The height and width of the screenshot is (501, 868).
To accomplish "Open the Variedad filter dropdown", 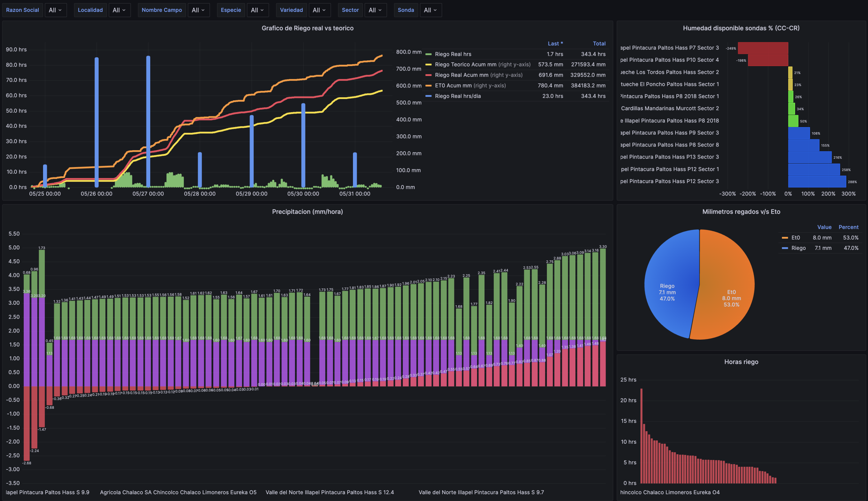I will point(319,10).
